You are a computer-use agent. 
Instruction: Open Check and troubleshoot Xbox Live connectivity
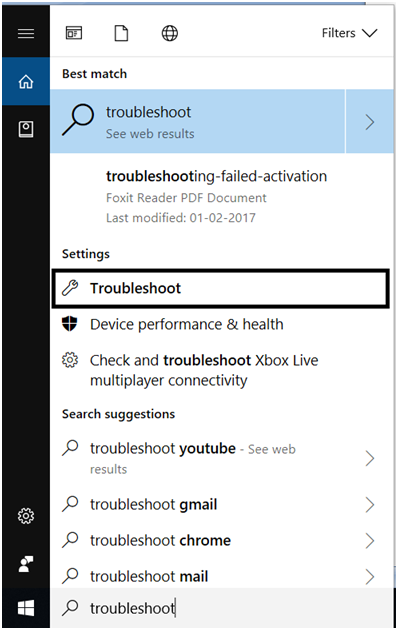point(222,370)
